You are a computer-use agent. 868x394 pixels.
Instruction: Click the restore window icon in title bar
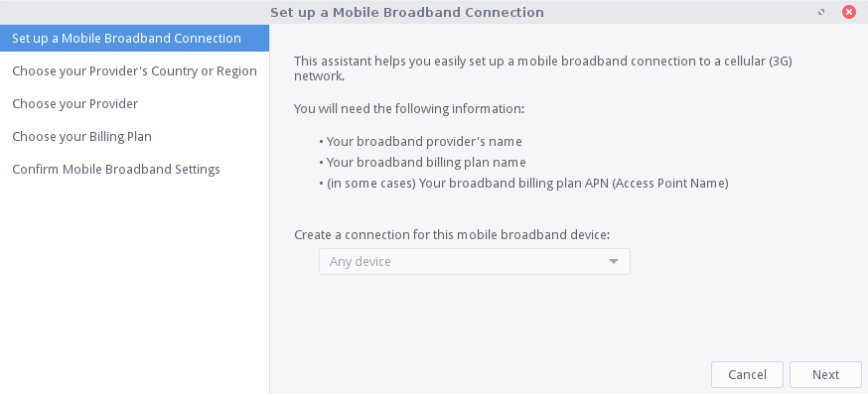[821, 12]
